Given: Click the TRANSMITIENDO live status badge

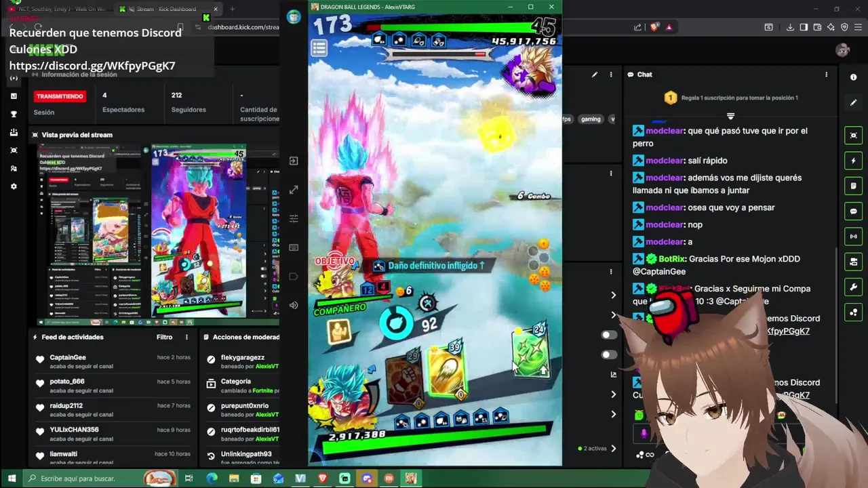Looking at the screenshot, I should [x=60, y=96].
